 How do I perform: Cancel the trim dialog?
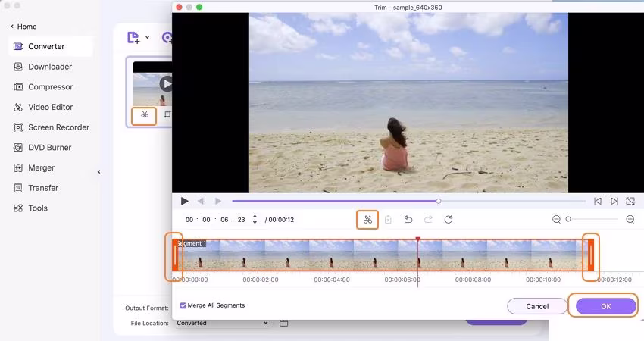click(x=537, y=306)
